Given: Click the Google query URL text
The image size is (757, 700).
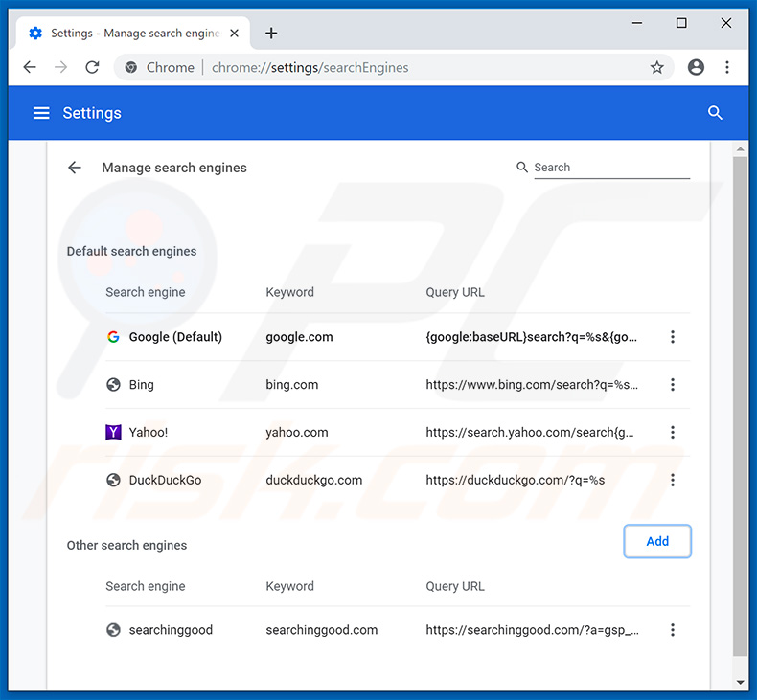Looking at the screenshot, I should coord(532,337).
